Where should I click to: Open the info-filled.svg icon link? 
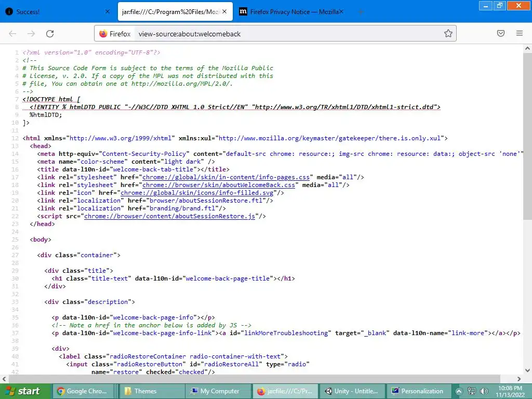click(x=197, y=193)
